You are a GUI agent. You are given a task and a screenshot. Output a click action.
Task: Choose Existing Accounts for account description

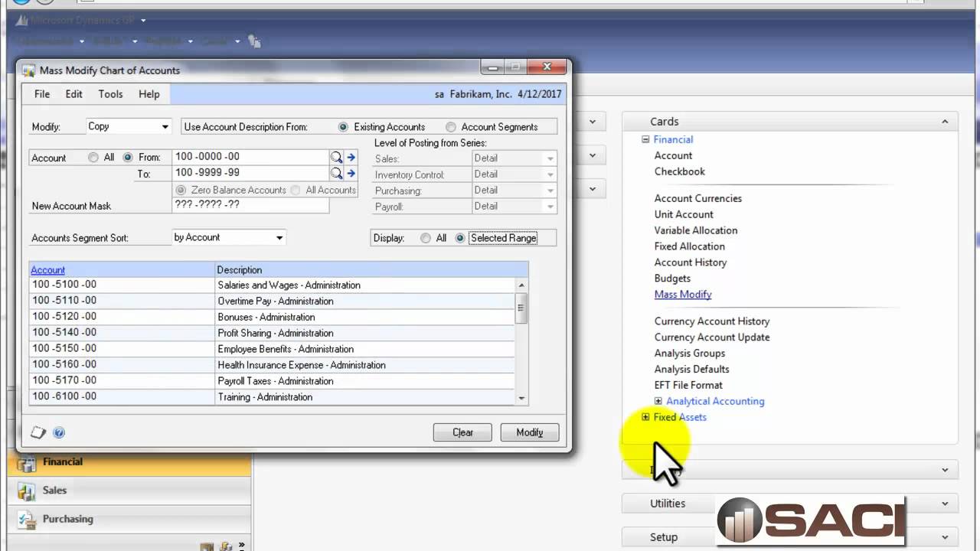click(343, 127)
